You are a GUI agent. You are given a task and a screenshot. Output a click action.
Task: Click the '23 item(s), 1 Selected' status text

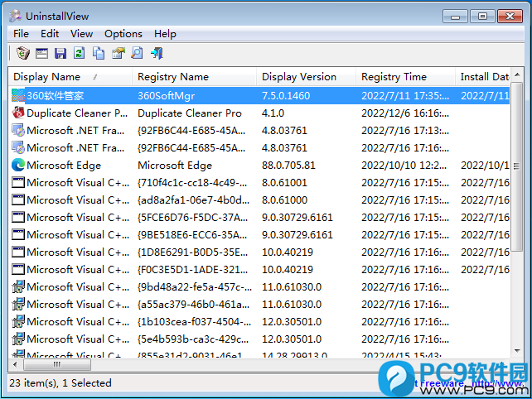[x=60, y=382]
